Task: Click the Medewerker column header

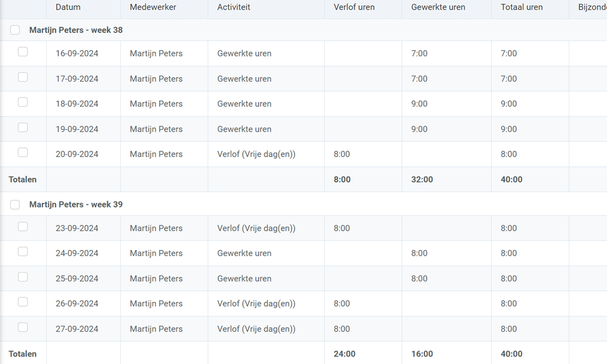Action: coord(153,7)
